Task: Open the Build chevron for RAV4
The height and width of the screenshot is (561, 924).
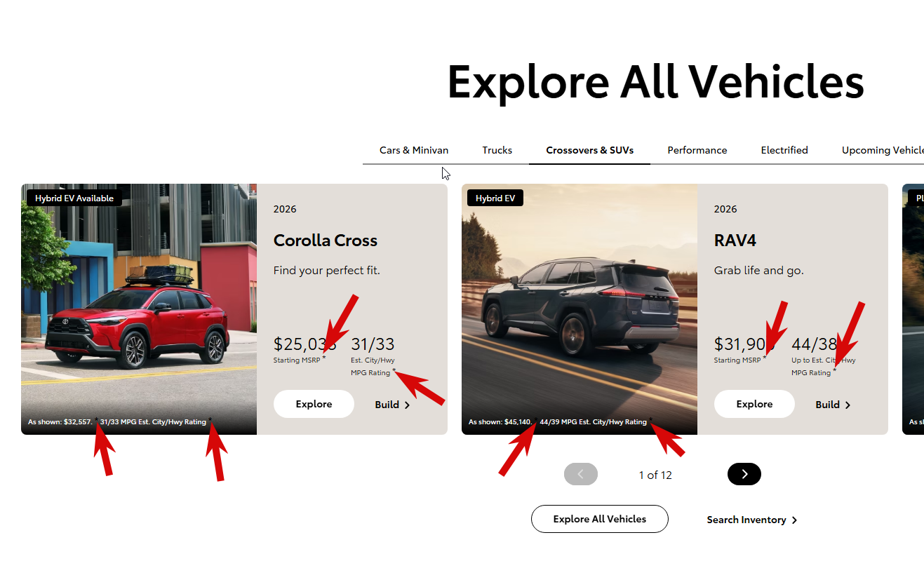Action: click(848, 405)
